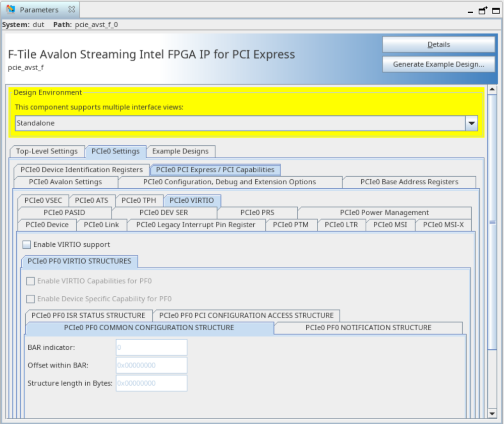504x424 pixels.
Task: Open the Standalone interface view dropdown
Action: [472, 123]
